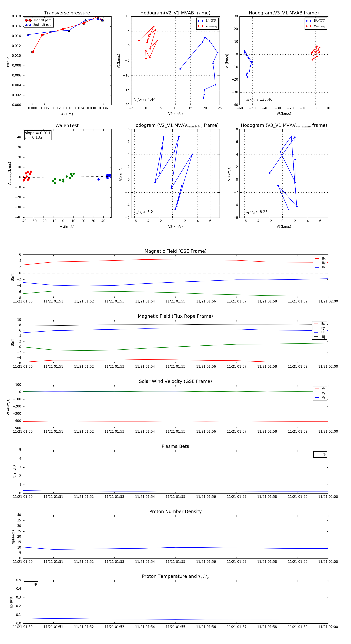Click the 'Vy' legend entry
351x644 pixels.
click(320, 393)
